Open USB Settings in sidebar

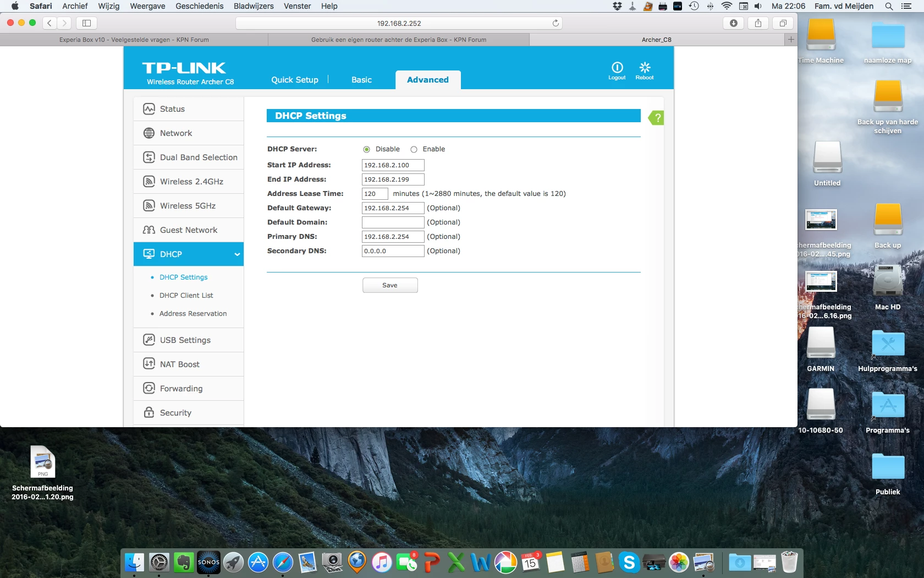tap(189, 340)
